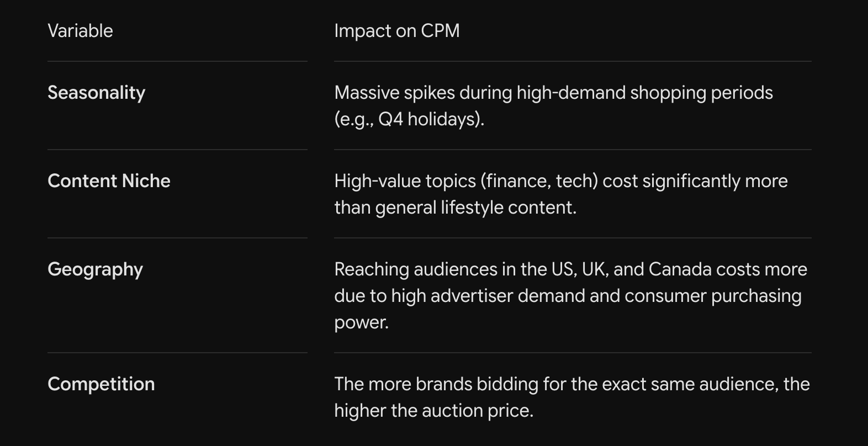Viewport: 868px width, 446px height.
Task: Select the Seasonality row label
Action: 96,93
